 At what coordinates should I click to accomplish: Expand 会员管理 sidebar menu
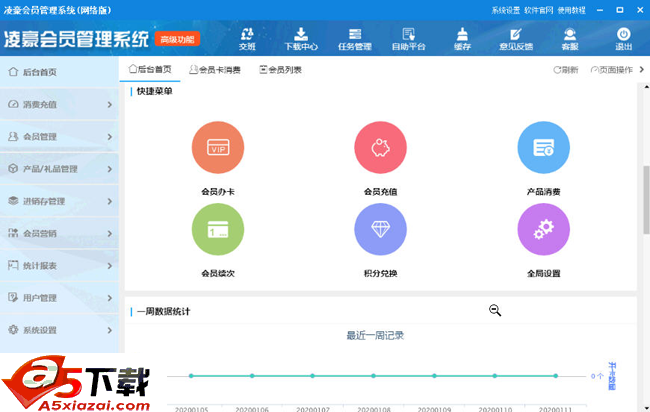[x=59, y=136]
